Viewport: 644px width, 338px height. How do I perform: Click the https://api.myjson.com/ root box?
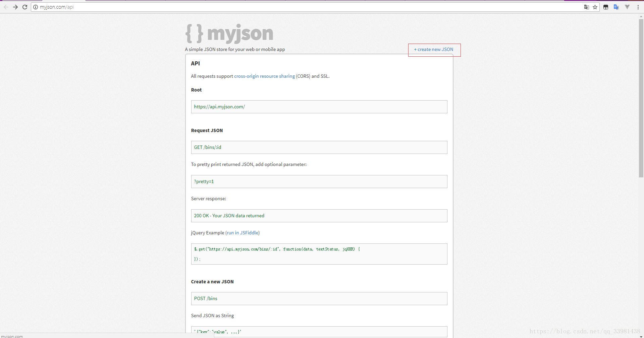click(319, 107)
